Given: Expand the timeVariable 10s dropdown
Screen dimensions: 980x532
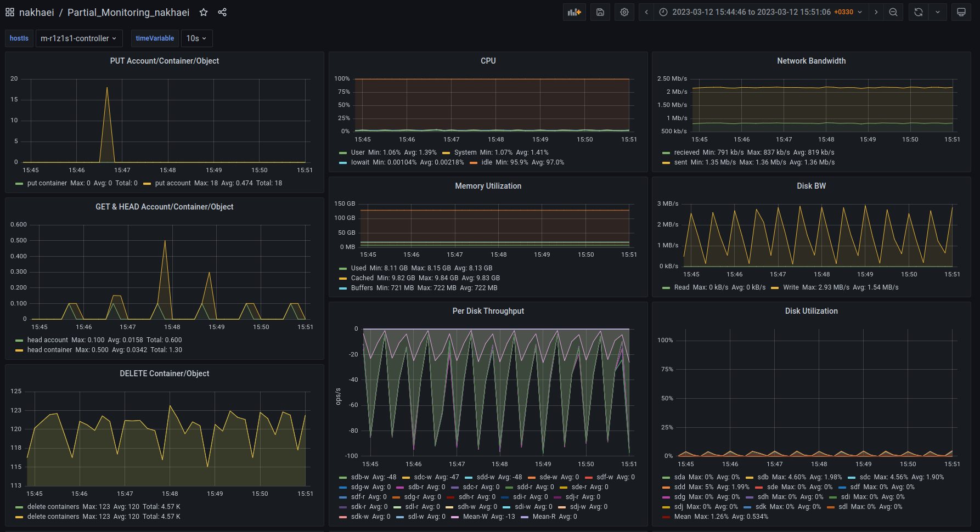Looking at the screenshot, I should [x=196, y=38].
